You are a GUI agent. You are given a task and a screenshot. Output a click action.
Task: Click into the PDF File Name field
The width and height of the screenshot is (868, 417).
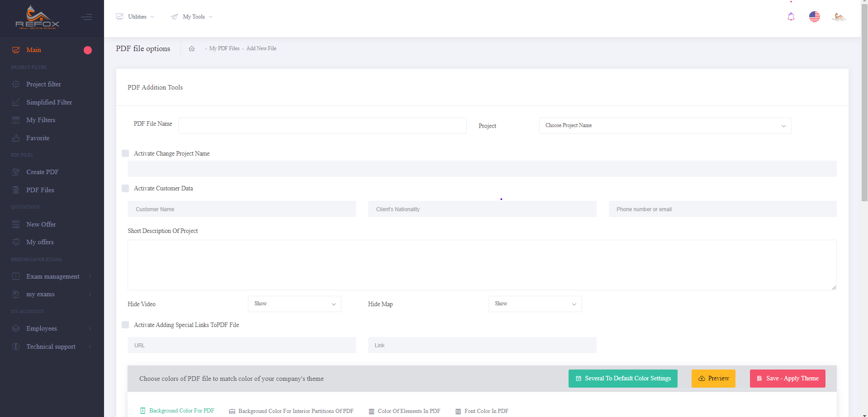[x=322, y=126]
